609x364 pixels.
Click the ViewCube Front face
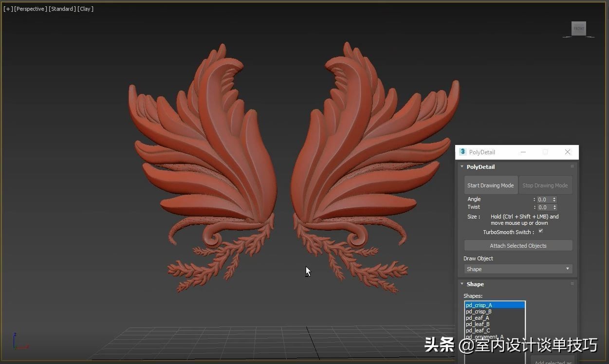pyautogui.click(x=578, y=29)
